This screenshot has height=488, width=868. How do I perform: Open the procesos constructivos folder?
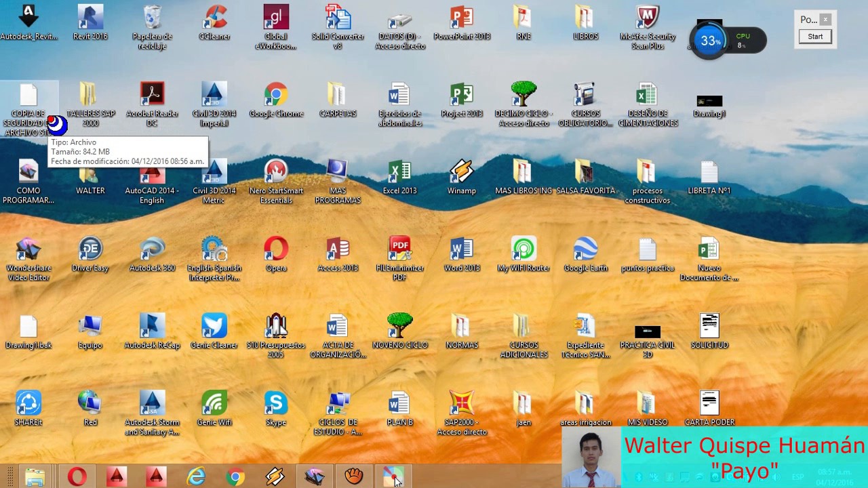(x=648, y=182)
